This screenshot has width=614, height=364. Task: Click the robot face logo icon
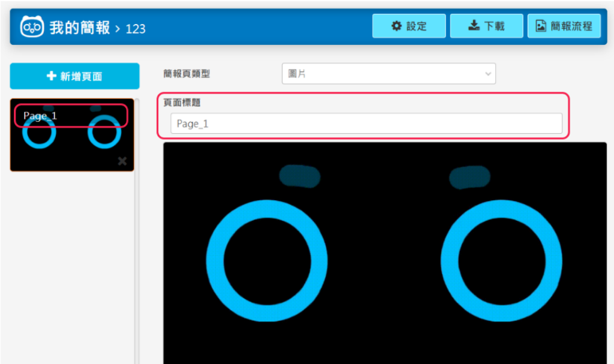click(x=32, y=26)
